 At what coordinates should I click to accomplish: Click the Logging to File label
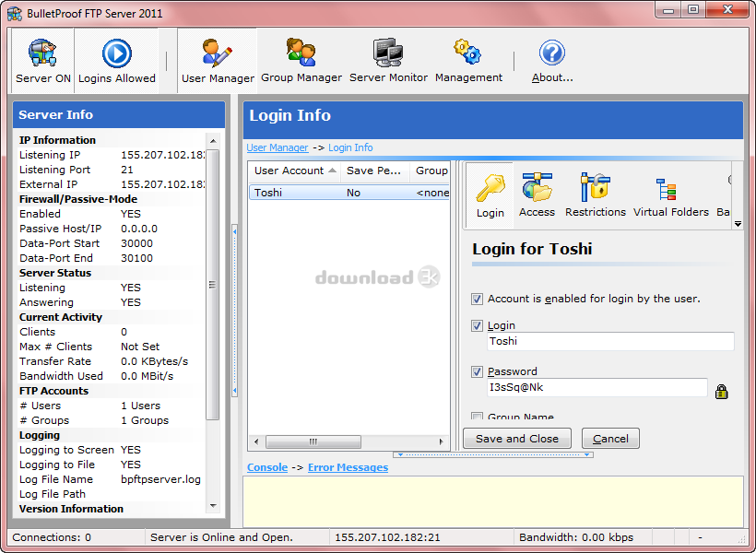pos(57,465)
